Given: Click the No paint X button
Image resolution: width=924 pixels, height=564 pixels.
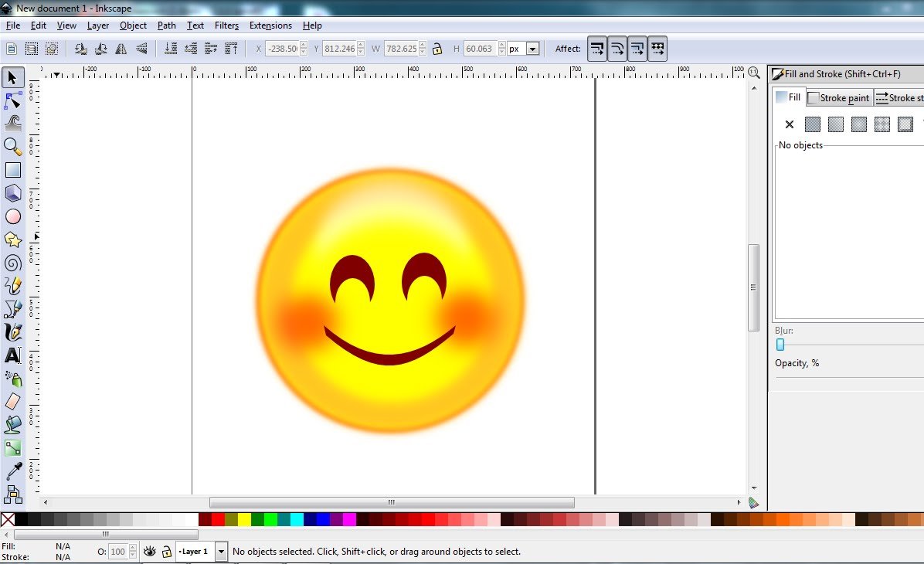Looking at the screenshot, I should 789,124.
